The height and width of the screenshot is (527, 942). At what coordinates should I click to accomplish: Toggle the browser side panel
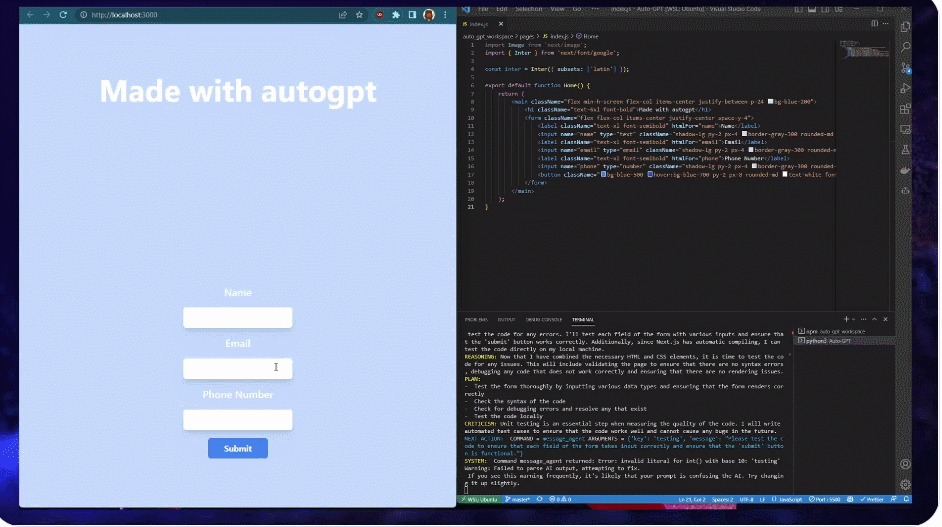tap(412, 15)
